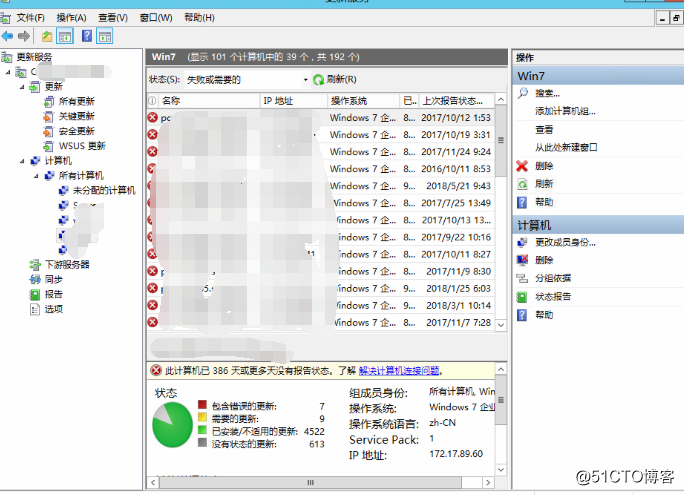684x495 pixels.
Task: Click the red X Delete icon under Win7
Action: click(x=522, y=166)
